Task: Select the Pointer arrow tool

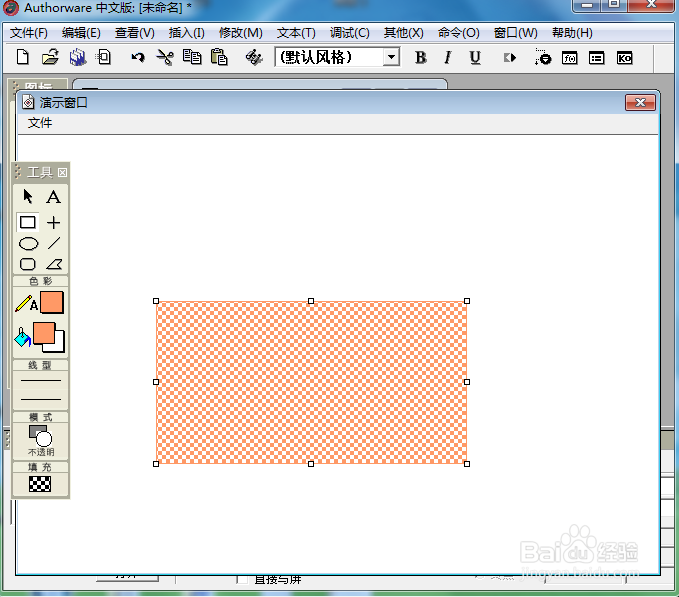Action: 28,197
